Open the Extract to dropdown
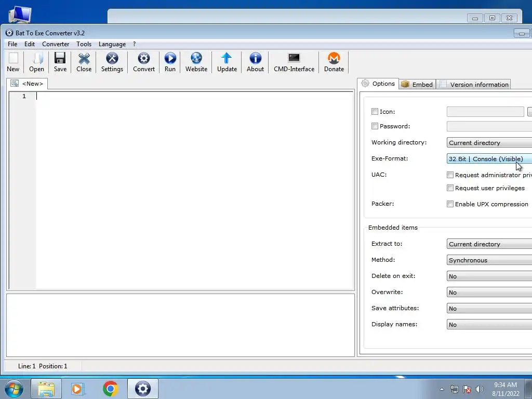 (489, 244)
